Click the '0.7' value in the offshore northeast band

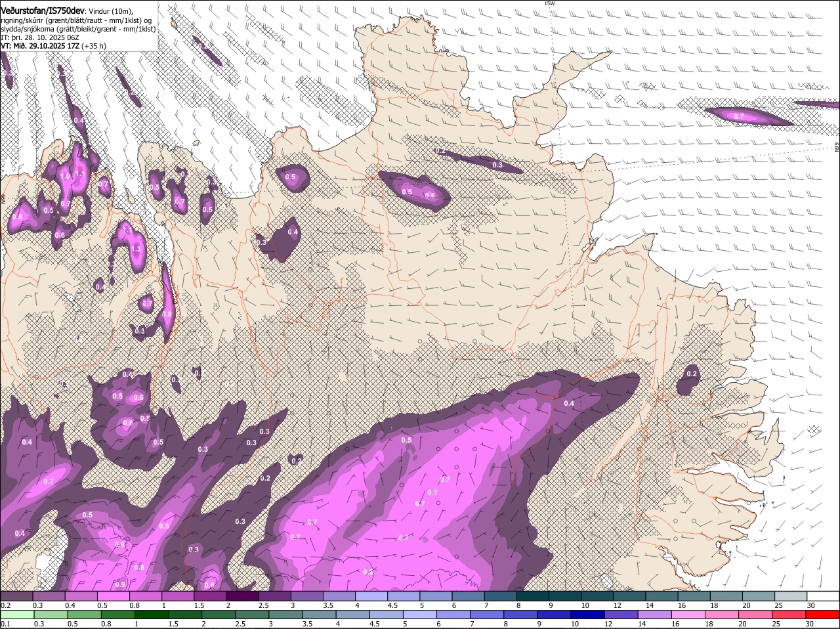tap(739, 116)
